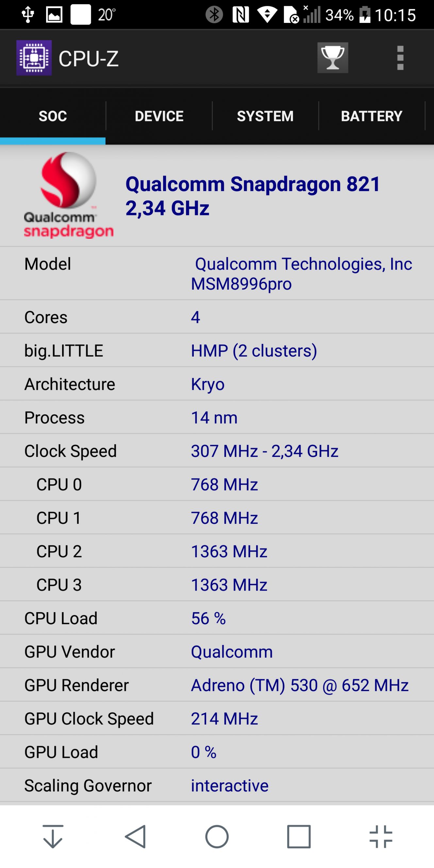Screen dimensions: 434x868
Task: Switch to the DEVICE tab
Action: click(x=159, y=116)
